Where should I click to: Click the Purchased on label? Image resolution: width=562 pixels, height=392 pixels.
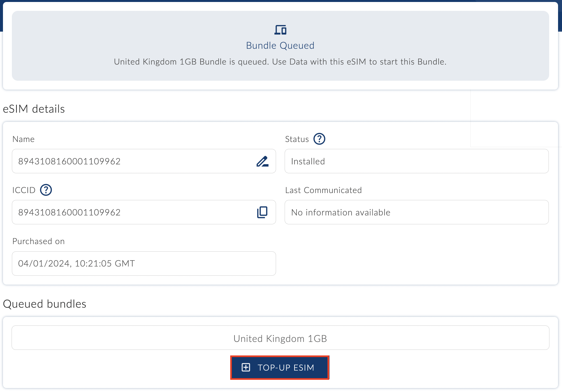(39, 241)
